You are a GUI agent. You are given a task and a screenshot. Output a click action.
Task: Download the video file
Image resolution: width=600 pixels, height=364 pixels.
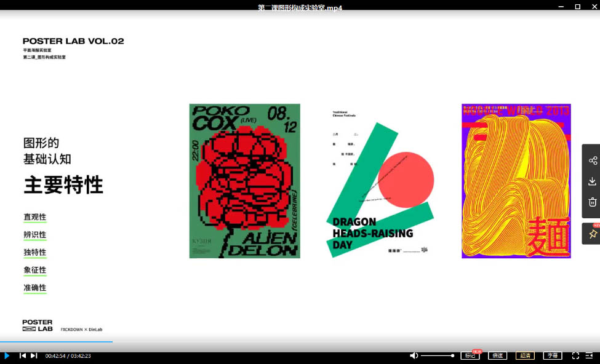coord(593,181)
